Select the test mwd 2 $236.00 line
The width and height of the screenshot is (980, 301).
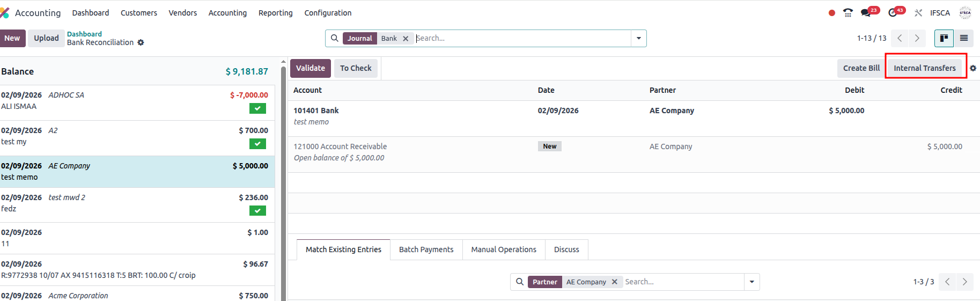137,205
